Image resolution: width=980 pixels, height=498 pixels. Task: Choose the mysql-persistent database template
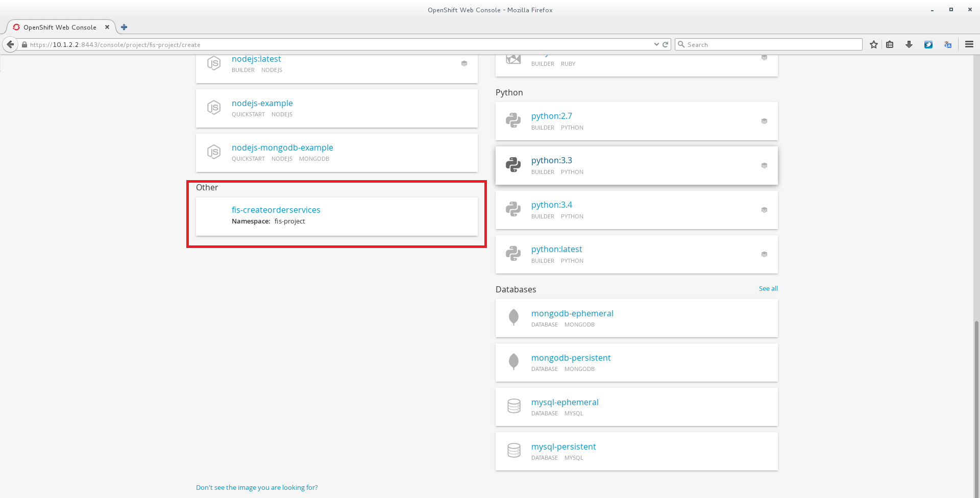563,446
